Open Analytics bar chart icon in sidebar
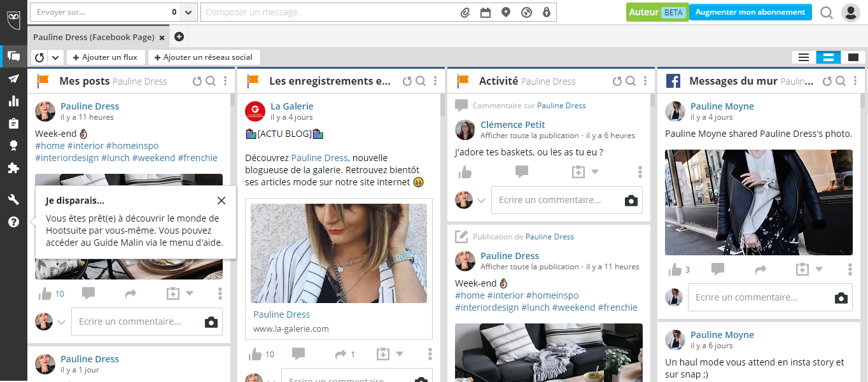The width and height of the screenshot is (868, 382). 13,101
